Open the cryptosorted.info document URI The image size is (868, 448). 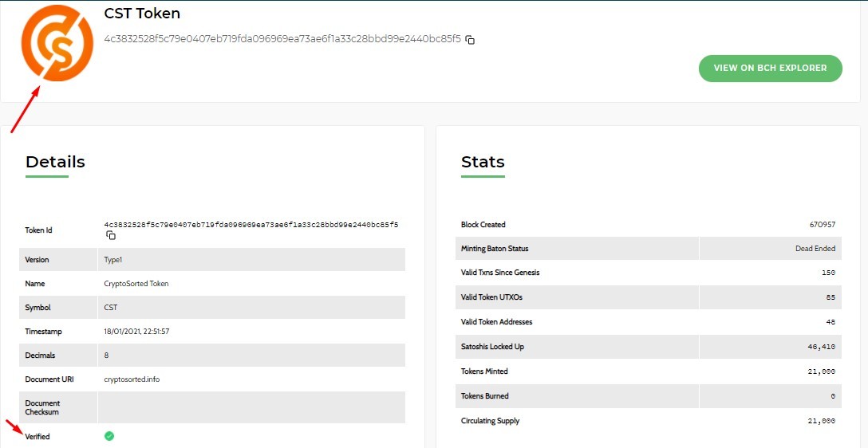pos(132,379)
